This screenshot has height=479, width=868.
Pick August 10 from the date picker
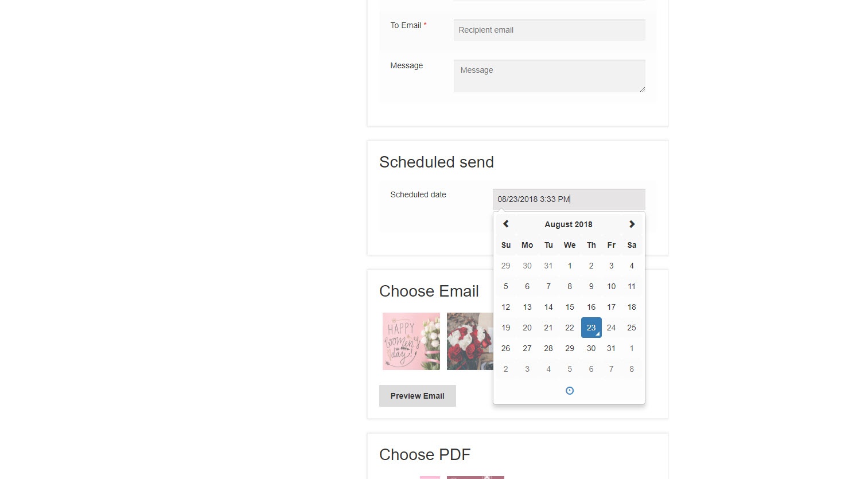612,286
